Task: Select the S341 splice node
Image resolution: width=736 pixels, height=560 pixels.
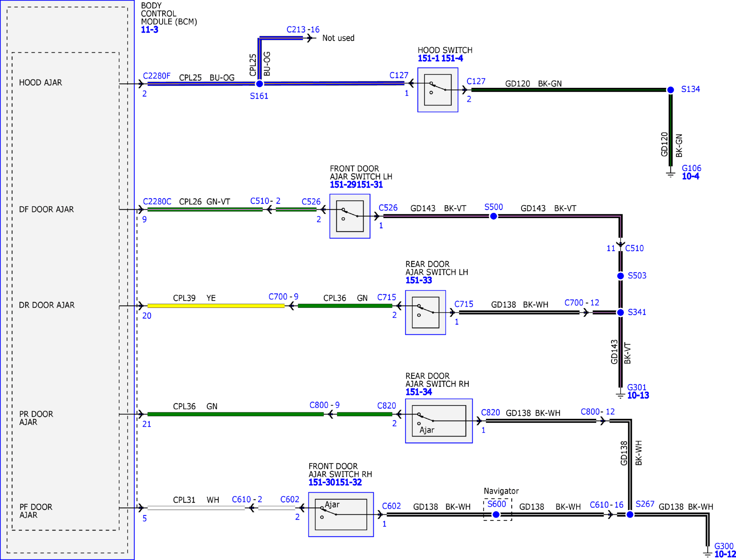Action: click(x=621, y=312)
